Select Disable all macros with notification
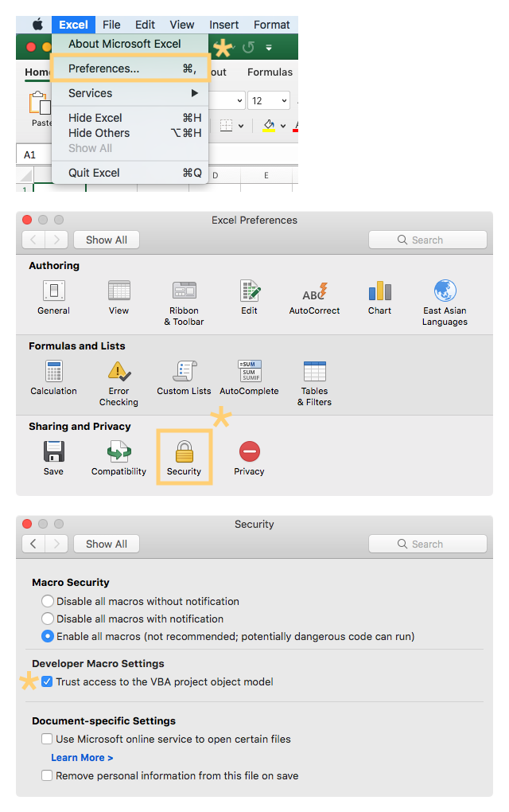Image resolution: width=509 pixels, height=812 pixels. pos(48,619)
